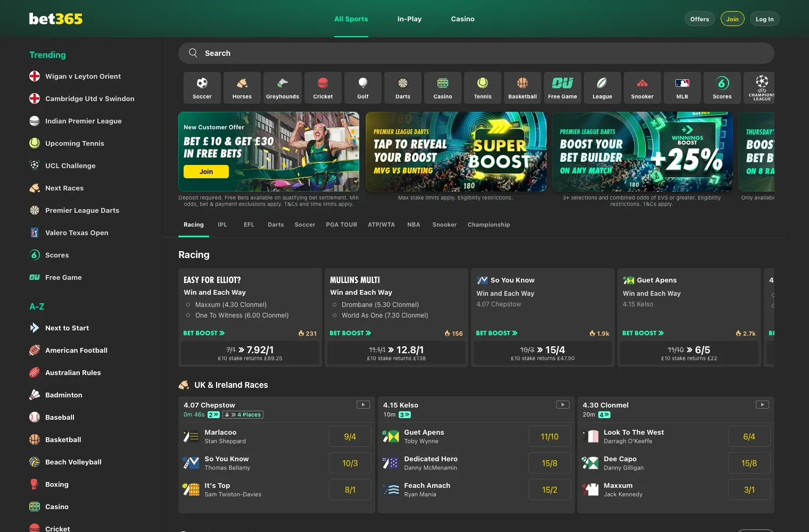Click the bet365 logo
Viewport: 809px width, 532px height.
point(56,19)
